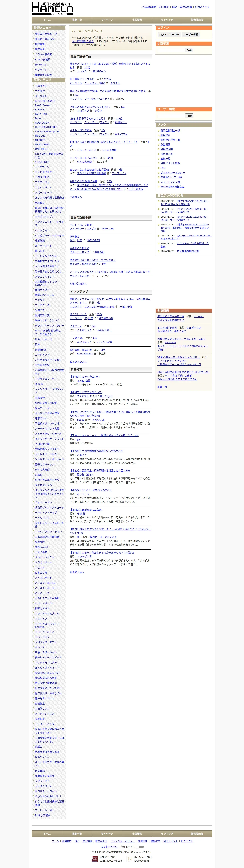
Task: Select ONE PIECE category in sidebar
Action: tap(41, 149)
